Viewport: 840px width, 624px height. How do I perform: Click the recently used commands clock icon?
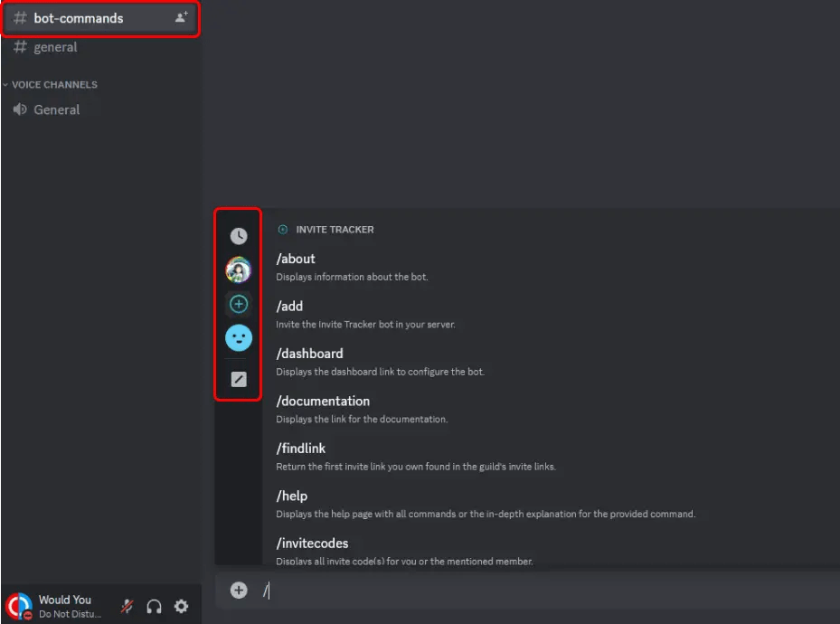(238, 235)
